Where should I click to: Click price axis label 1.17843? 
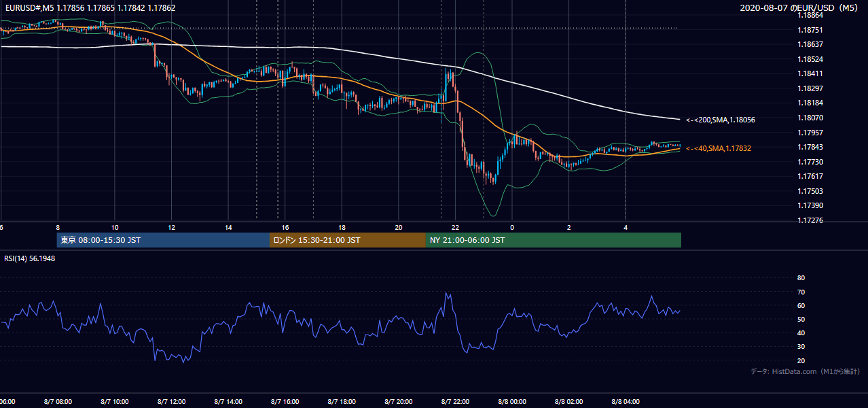coord(812,148)
